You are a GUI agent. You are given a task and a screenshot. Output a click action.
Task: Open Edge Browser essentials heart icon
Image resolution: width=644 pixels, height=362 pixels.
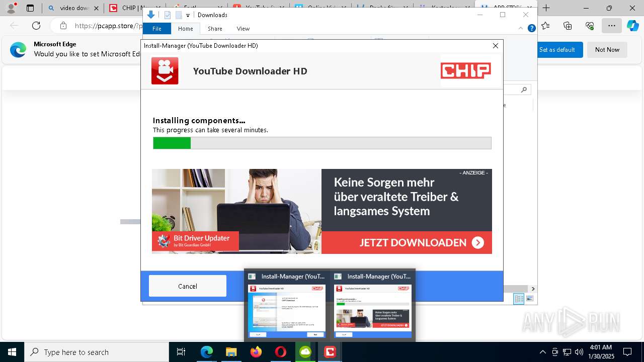click(x=590, y=26)
